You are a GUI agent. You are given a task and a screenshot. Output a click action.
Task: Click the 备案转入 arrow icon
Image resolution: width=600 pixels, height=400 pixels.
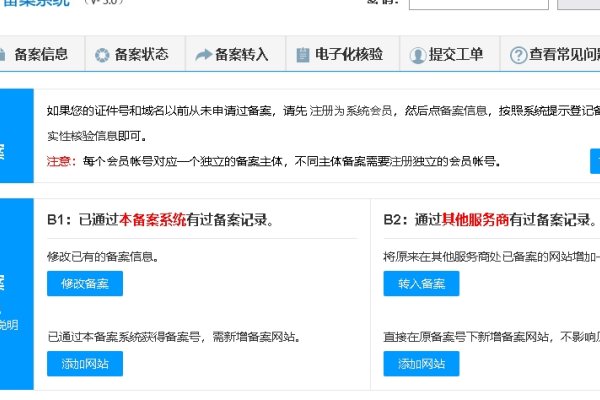(203, 55)
